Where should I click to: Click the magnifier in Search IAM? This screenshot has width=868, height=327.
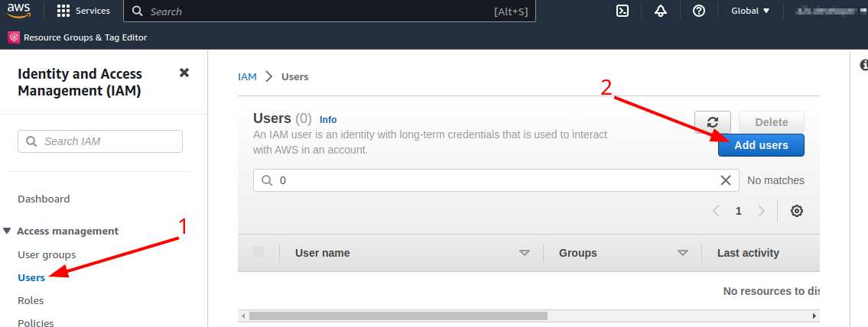[x=31, y=141]
